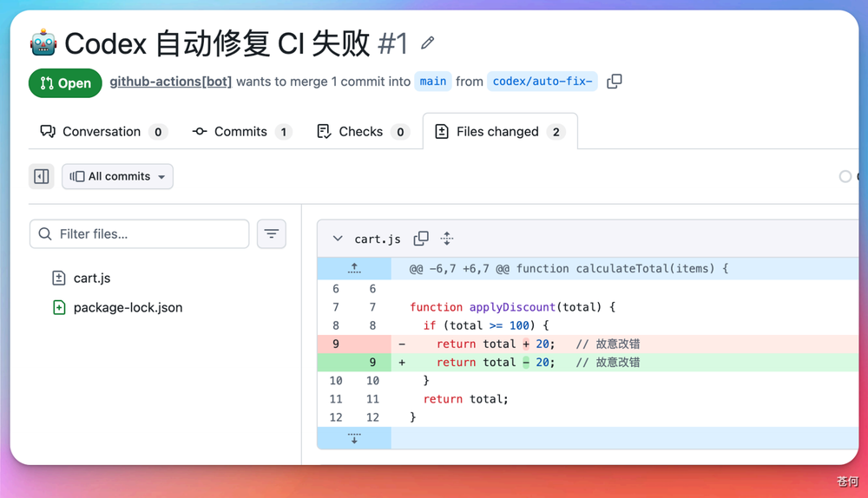Expand all lines in cart.js
Viewport: 868px width, 498px height.
click(447, 239)
